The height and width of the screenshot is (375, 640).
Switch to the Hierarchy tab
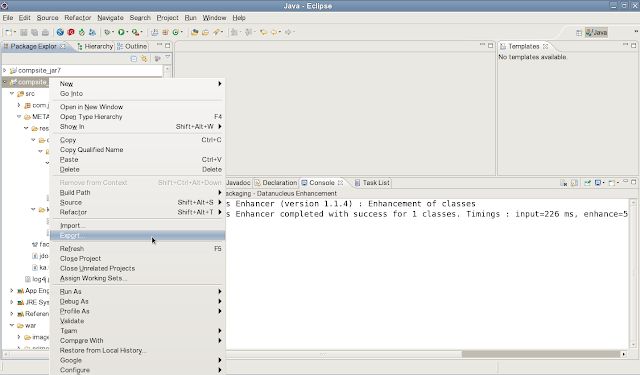(95, 47)
